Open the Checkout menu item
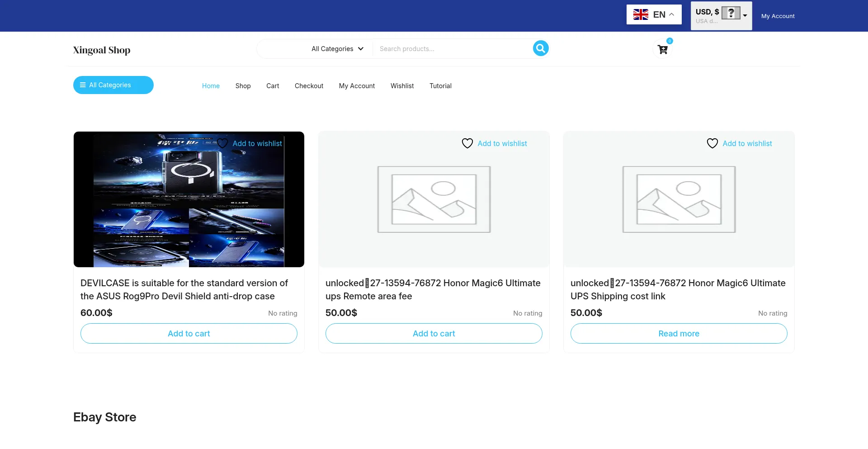 pos(309,86)
